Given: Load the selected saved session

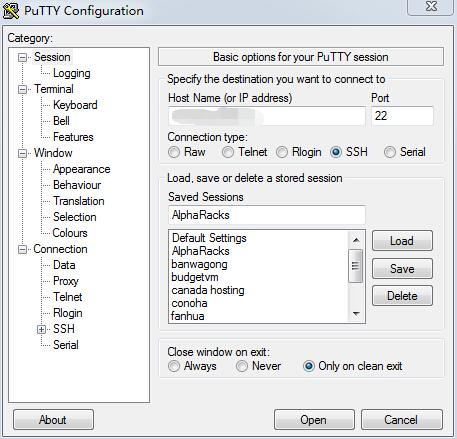Looking at the screenshot, I should (x=402, y=241).
